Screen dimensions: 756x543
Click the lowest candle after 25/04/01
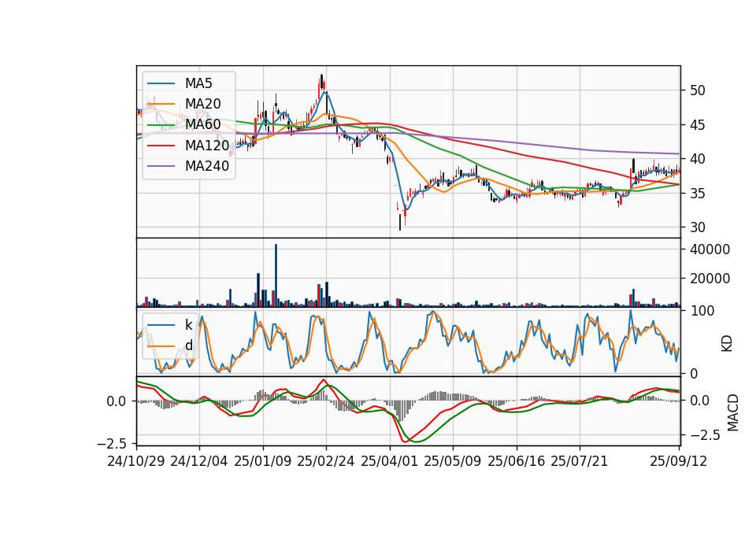click(x=400, y=222)
